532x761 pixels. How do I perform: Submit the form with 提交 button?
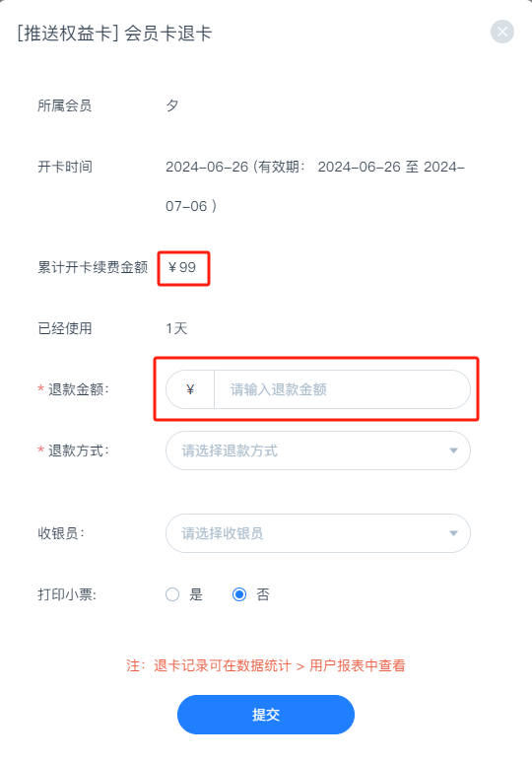coord(266,715)
